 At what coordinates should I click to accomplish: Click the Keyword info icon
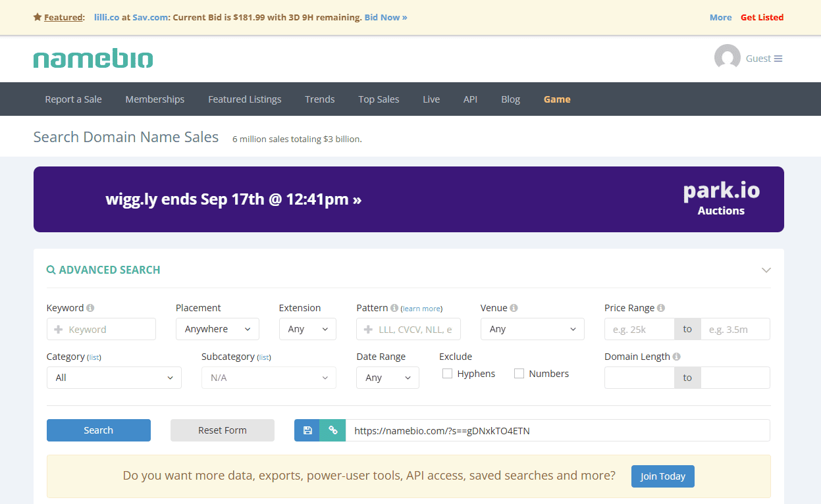[x=90, y=308]
